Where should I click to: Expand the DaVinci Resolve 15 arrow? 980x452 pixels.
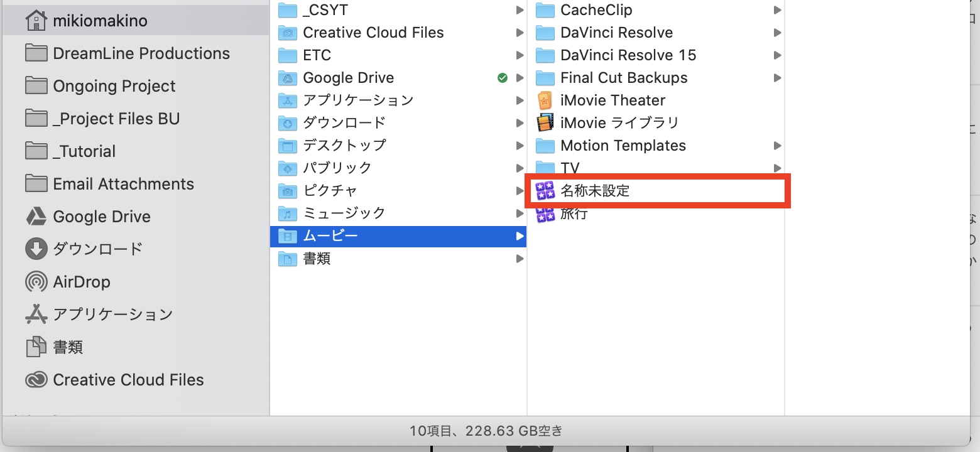tap(777, 55)
